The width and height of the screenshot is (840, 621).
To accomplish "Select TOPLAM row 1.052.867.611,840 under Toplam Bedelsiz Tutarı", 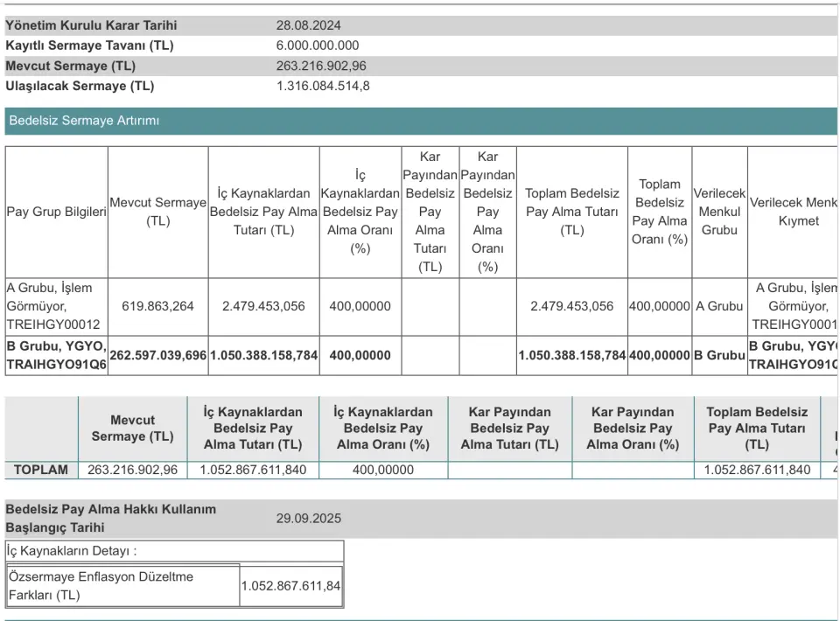I will click(x=757, y=470).
